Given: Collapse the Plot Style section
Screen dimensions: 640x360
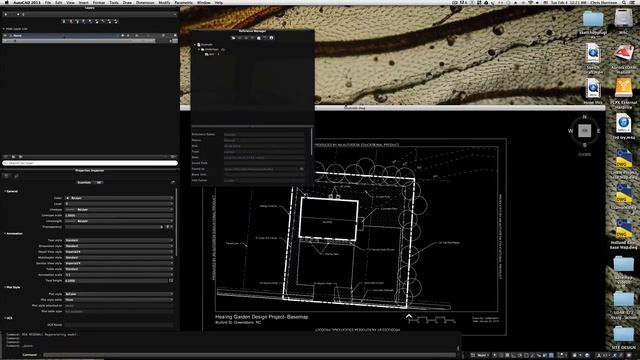Looking at the screenshot, I should [5, 287].
